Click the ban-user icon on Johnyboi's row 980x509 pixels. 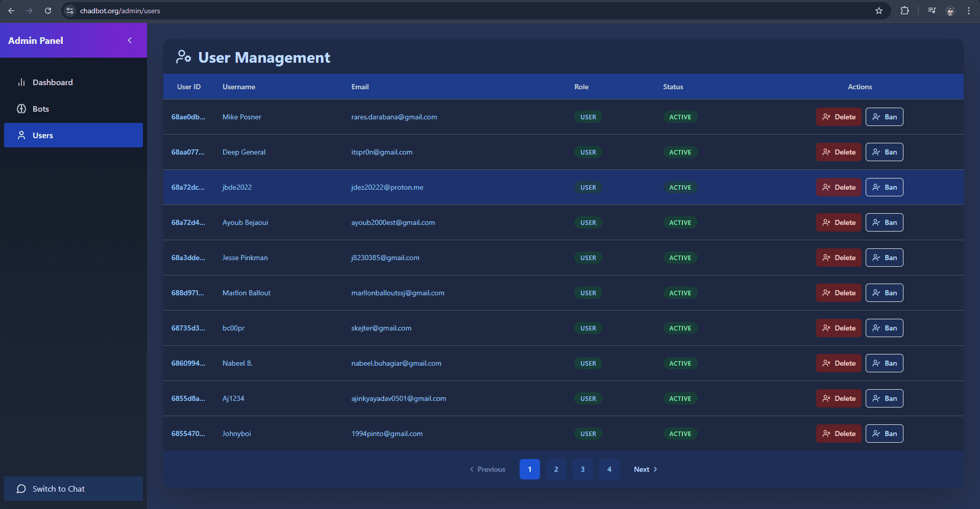click(x=876, y=434)
